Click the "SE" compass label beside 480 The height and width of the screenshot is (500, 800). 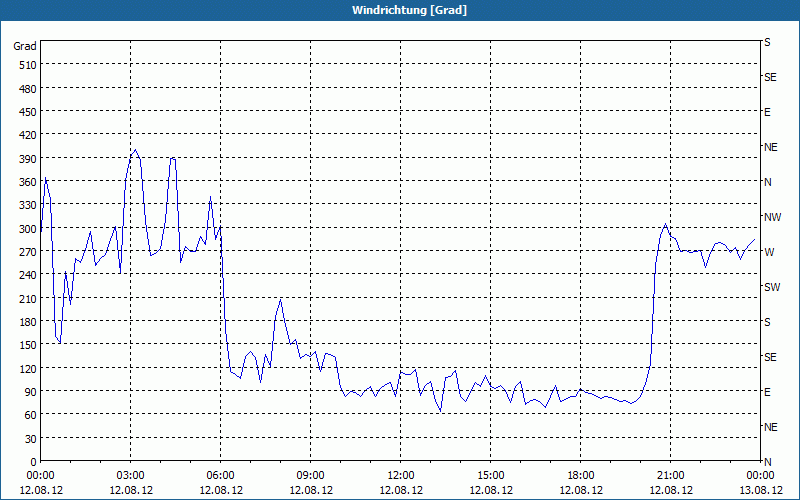pyautogui.click(x=770, y=78)
